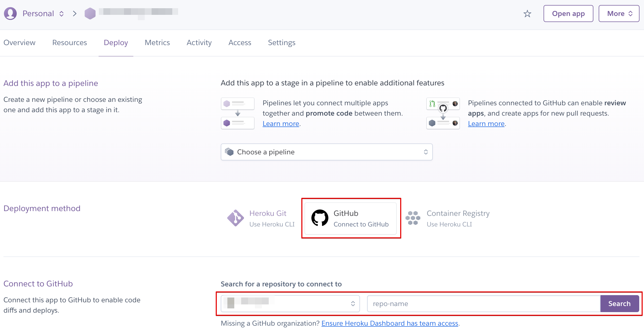644x332 pixels.
Task: Click the GitHub octocat logo icon
Action: (320, 218)
